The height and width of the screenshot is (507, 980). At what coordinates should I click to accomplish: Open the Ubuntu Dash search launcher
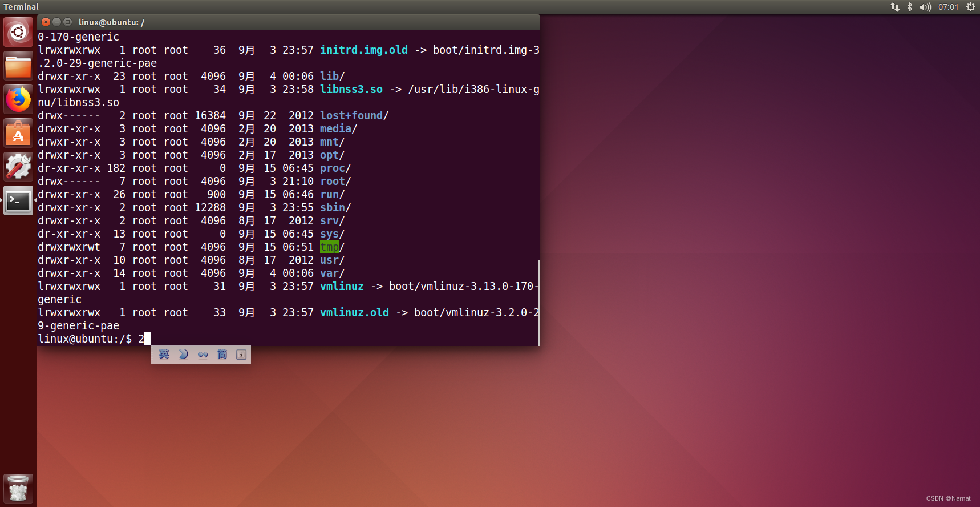coord(18,32)
